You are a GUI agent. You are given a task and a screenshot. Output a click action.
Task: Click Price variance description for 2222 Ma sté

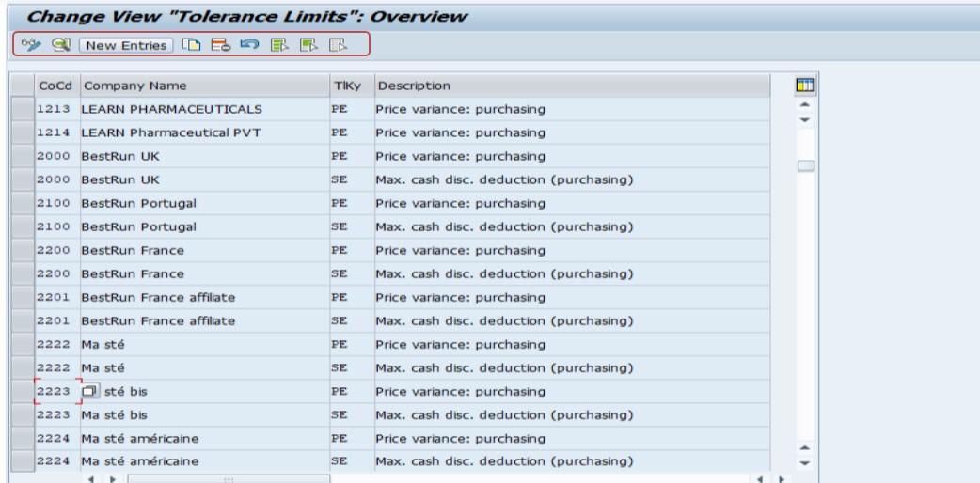tap(572, 344)
